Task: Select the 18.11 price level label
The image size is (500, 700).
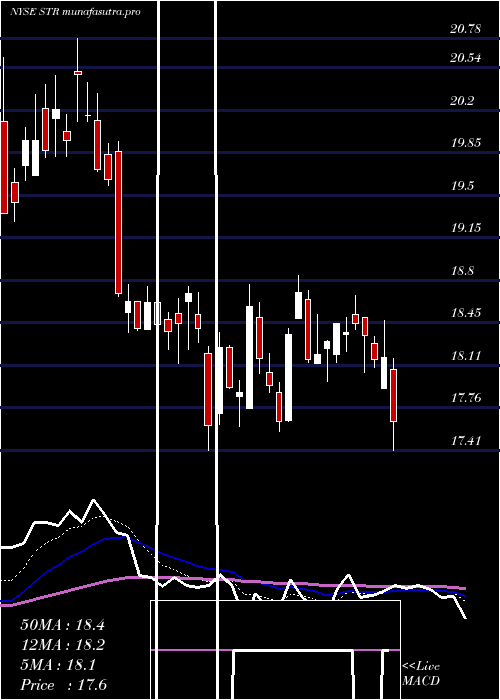Action: tap(466, 356)
